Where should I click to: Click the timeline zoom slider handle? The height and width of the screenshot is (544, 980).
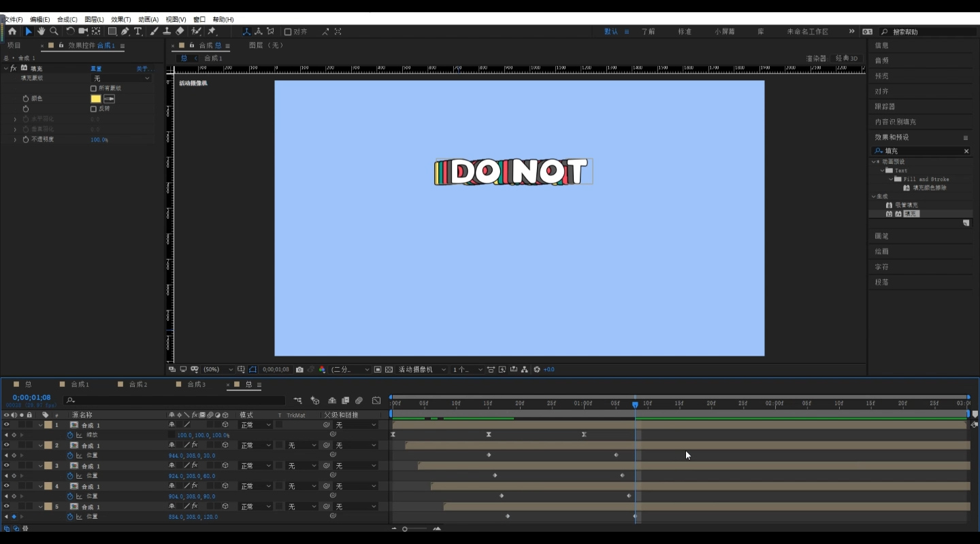[404, 529]
